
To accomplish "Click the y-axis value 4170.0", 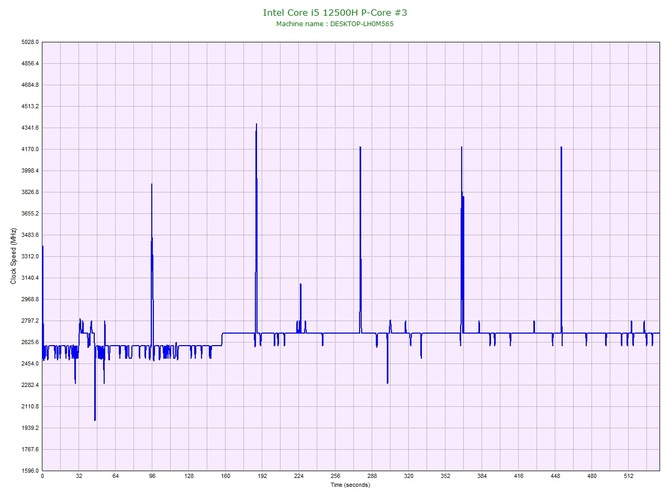I will click(30, 150).
